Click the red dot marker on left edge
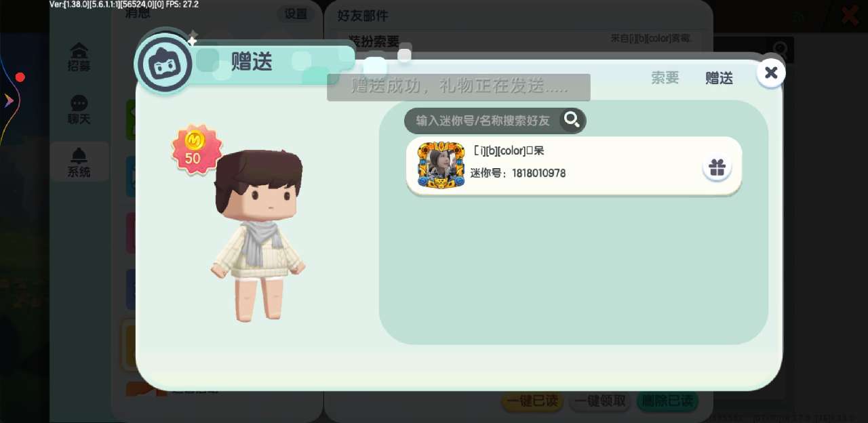Screen dimensions: 868x423 point(20,77)
